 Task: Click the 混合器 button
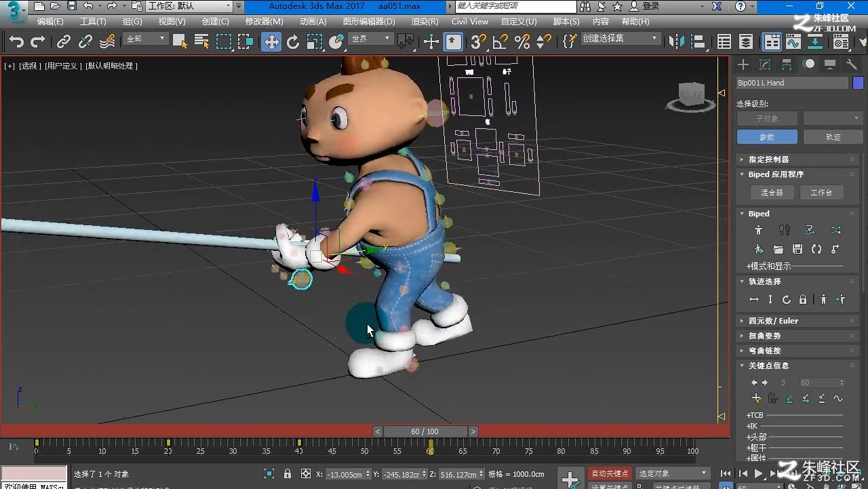coord(772,193)
